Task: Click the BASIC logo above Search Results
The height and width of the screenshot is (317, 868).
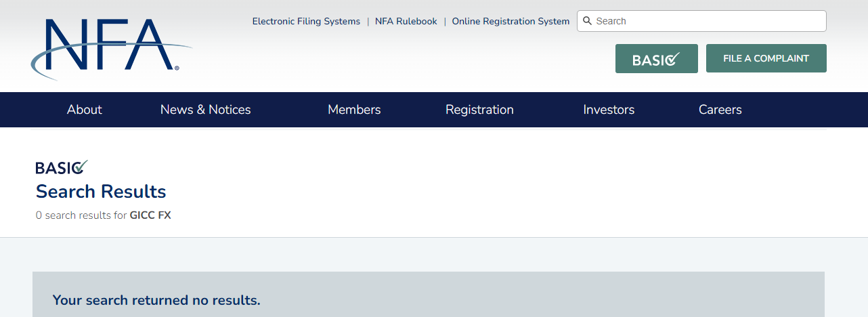Action: click(62, 167)
